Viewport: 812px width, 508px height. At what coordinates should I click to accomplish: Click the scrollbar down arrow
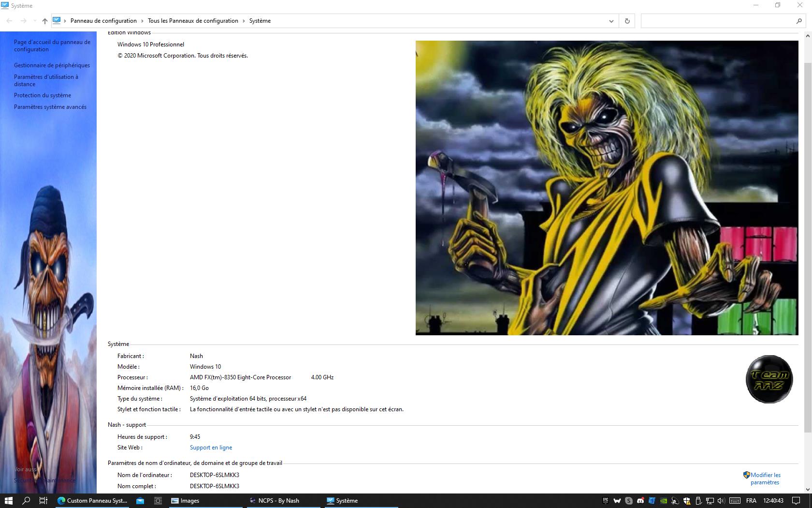808,489
